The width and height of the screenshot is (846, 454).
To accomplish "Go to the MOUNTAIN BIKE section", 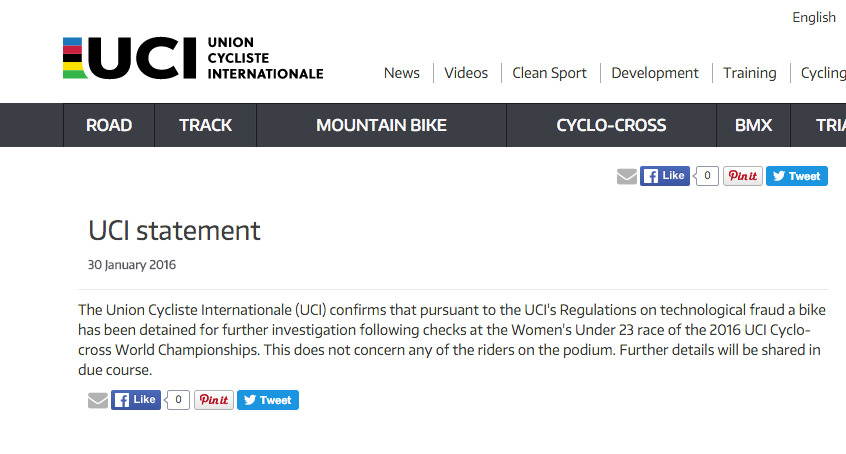I will pos(381,125).
